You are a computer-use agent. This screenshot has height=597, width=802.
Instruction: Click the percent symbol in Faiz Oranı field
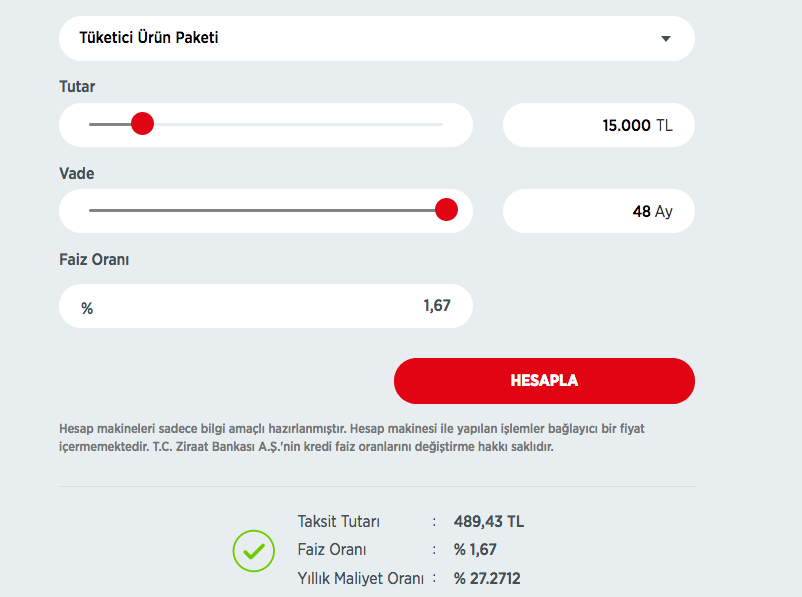[87, 306]
